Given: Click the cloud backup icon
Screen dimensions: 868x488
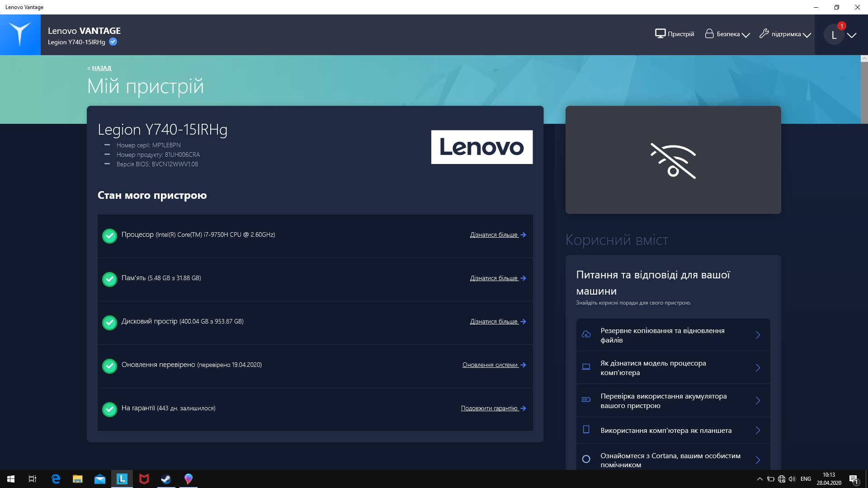Looking at the screenshot, I should coord(586,334).
